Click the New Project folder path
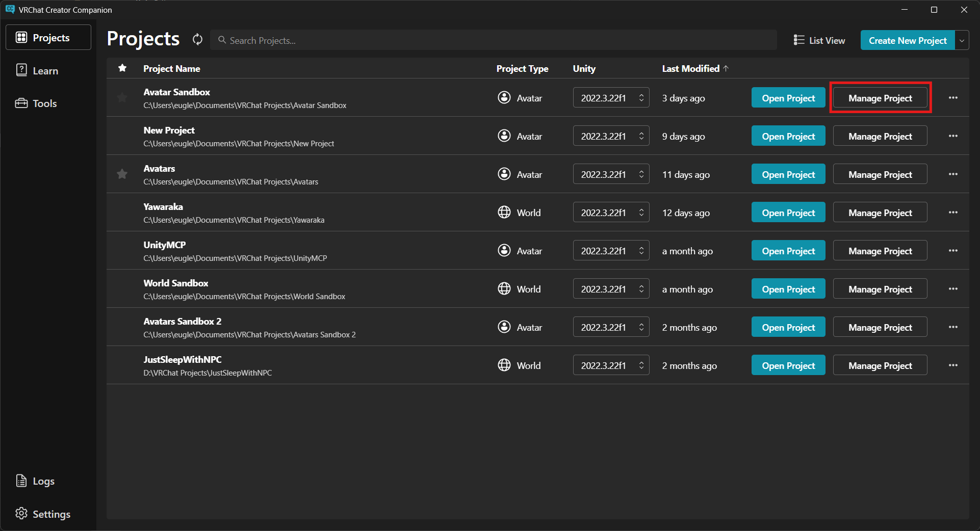The height and width of the screenshot is (531, 980). click(x=239, y=143)
